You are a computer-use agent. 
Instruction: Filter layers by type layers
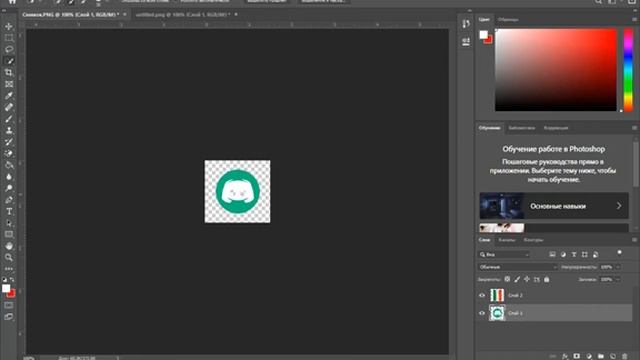574,254
